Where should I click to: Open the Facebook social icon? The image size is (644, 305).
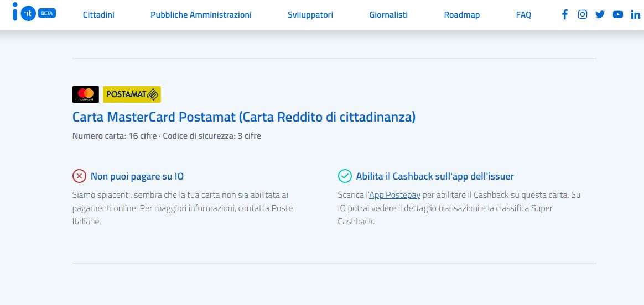click(565, 15)
